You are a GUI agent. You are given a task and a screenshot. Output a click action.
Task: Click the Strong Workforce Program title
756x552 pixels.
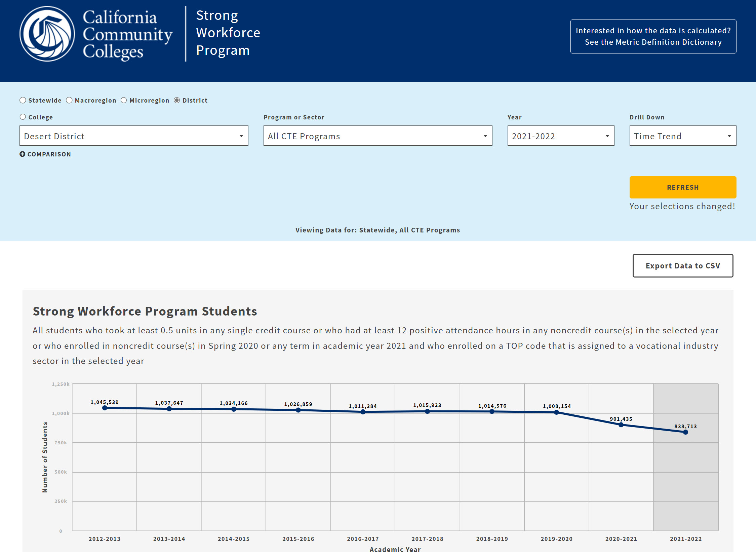click(228, 33)
